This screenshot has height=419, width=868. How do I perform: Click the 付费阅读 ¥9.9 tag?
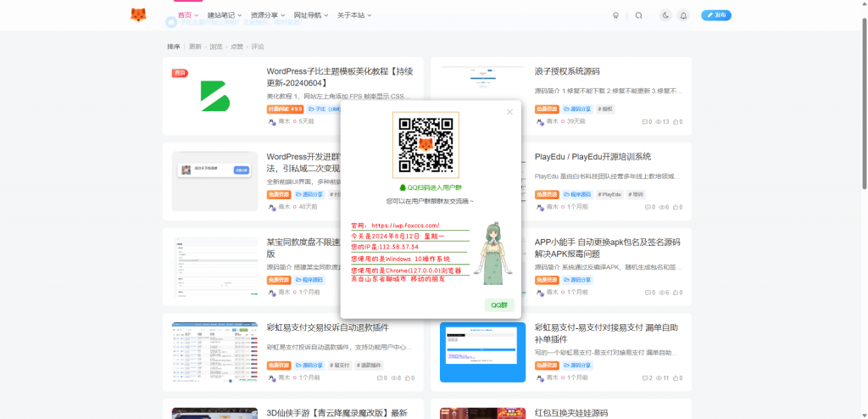pyautogui.click(x=285, y=109)
